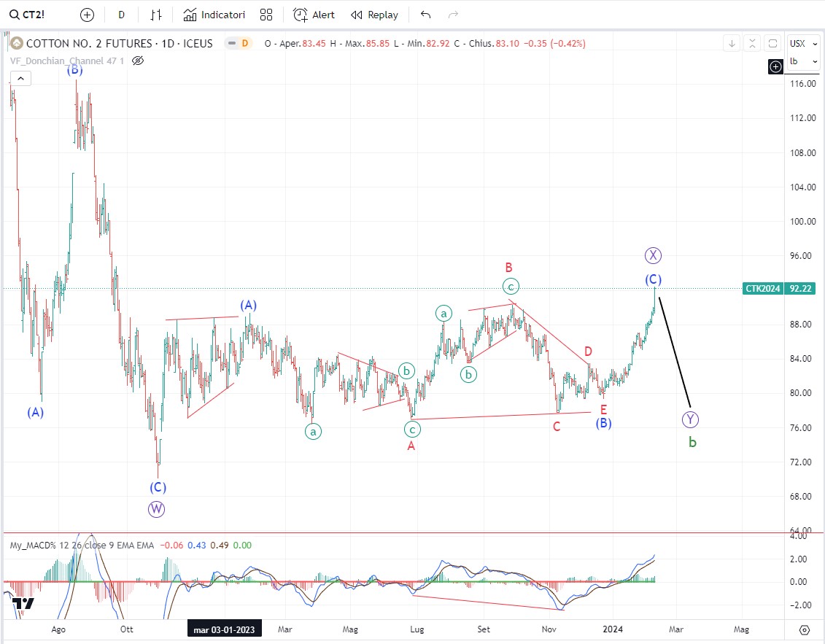Maximize the chart pane
The image size is (825, 644).
point(773,43)
